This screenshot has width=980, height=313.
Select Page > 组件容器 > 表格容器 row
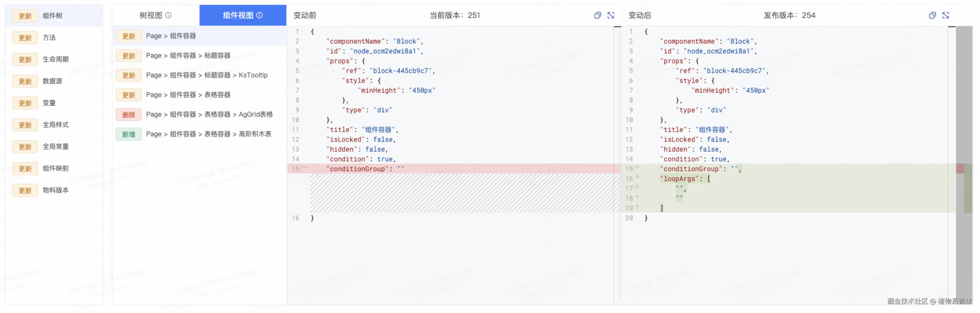tap(188, 95)
